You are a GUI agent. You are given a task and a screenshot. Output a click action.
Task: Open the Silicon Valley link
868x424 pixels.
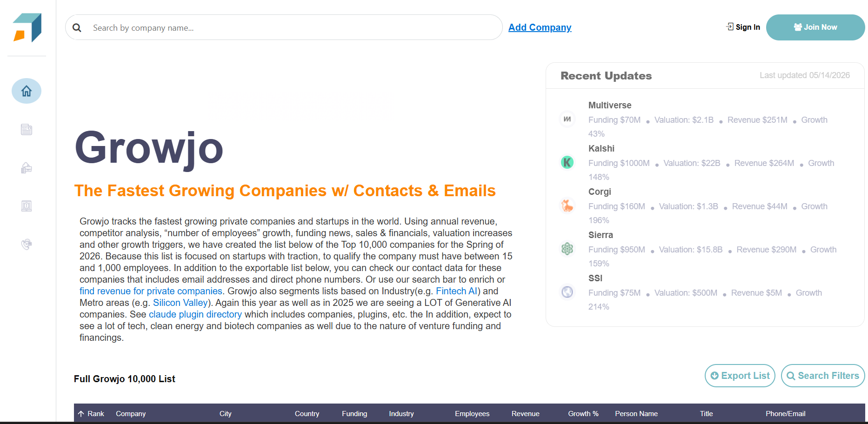click(180, 303)
